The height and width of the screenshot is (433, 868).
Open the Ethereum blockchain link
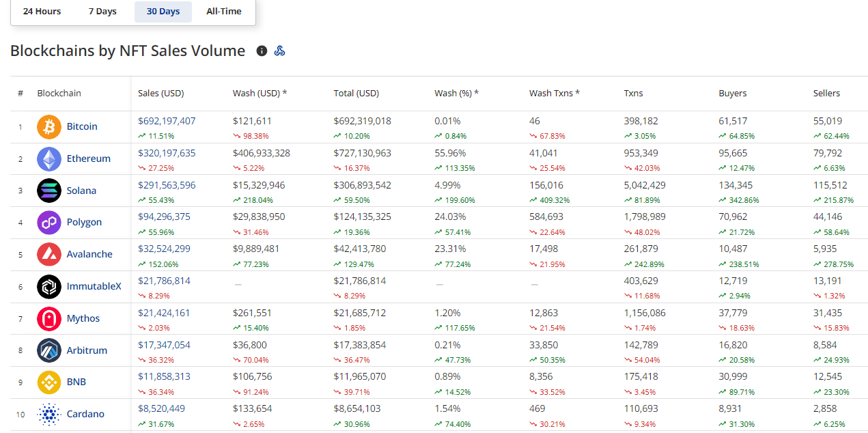[x=89, y=158]
